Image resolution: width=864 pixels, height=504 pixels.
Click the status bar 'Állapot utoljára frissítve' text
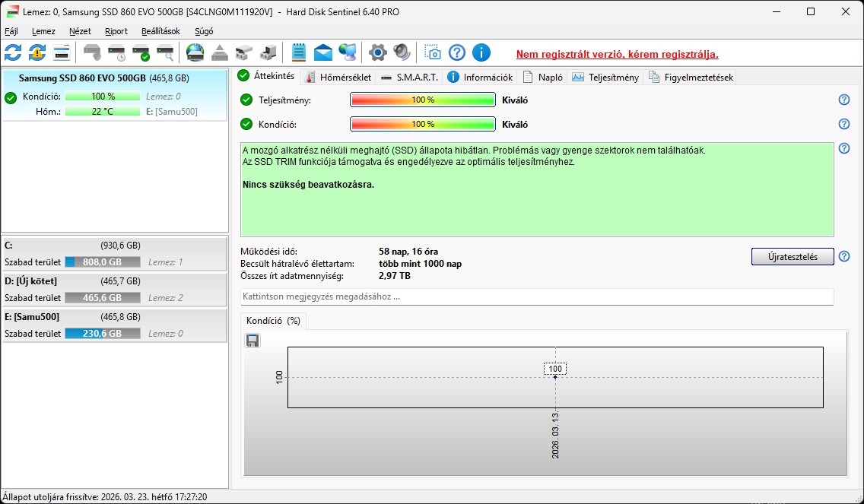click(x=105, y=497)
